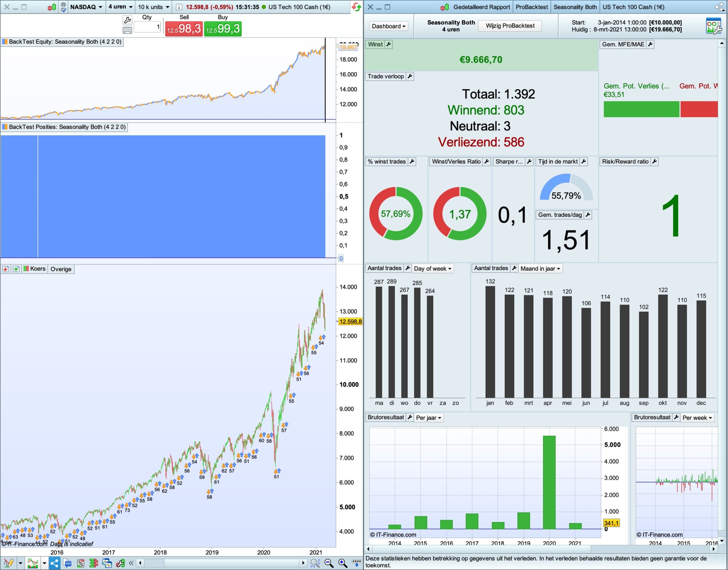Click red-green refresh arrows icon
Image resolution: width=728 pixels, height=570 pixels.
coord(356,7)
